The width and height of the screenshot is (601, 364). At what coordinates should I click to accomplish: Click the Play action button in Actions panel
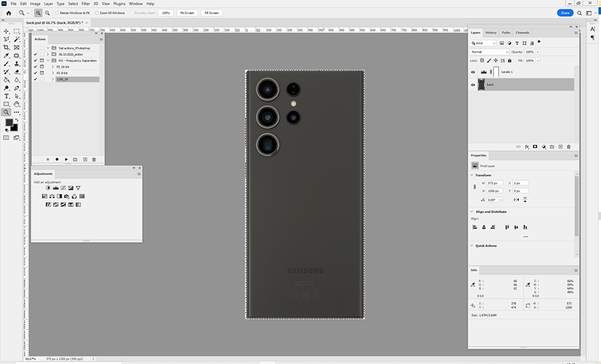(x=66, y=159)
